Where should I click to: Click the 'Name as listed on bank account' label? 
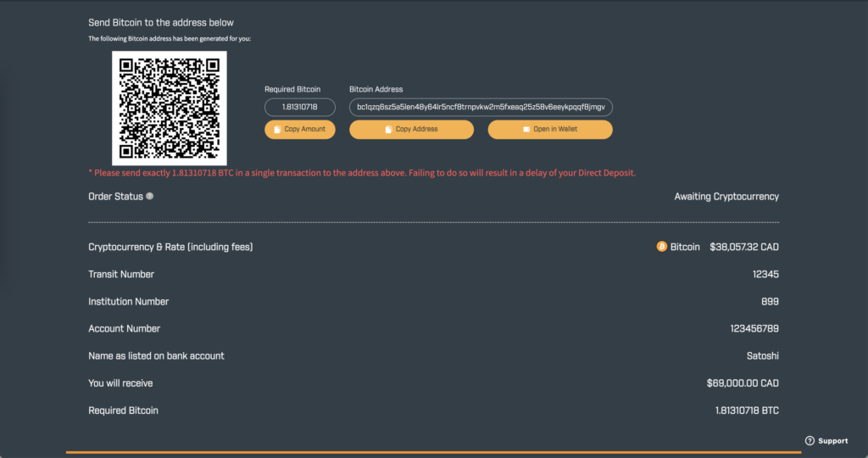(x=156, y=355)
